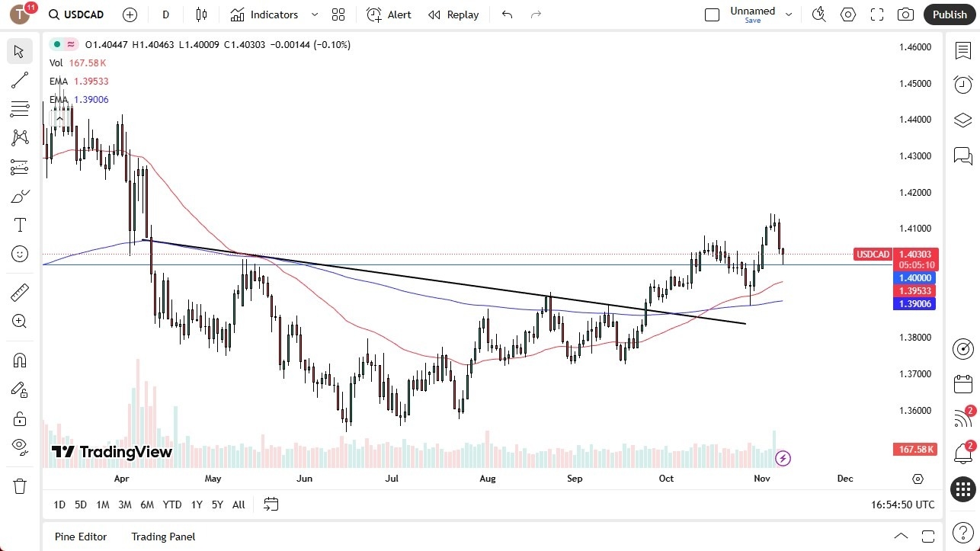Toggle fullscreen chart mode
The height and width of the screenshot is (551, 980).
pyautogui.click(x=876, y=14)
